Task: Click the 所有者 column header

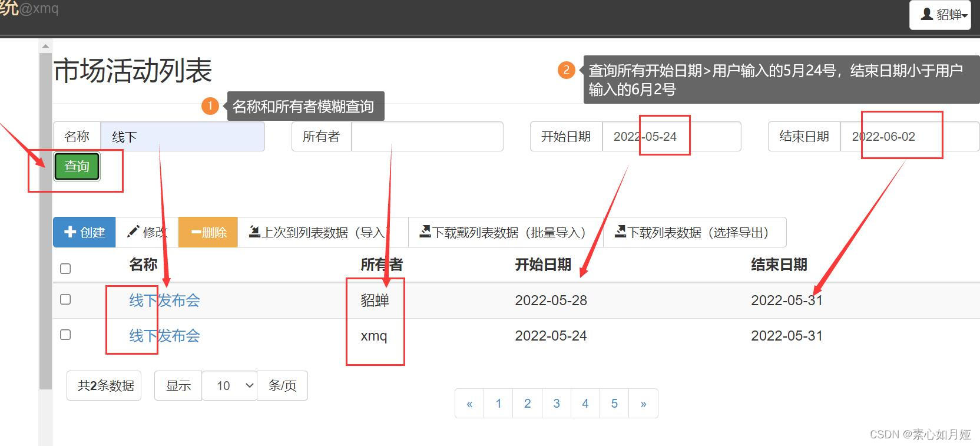Action: (x=382, y=265)
